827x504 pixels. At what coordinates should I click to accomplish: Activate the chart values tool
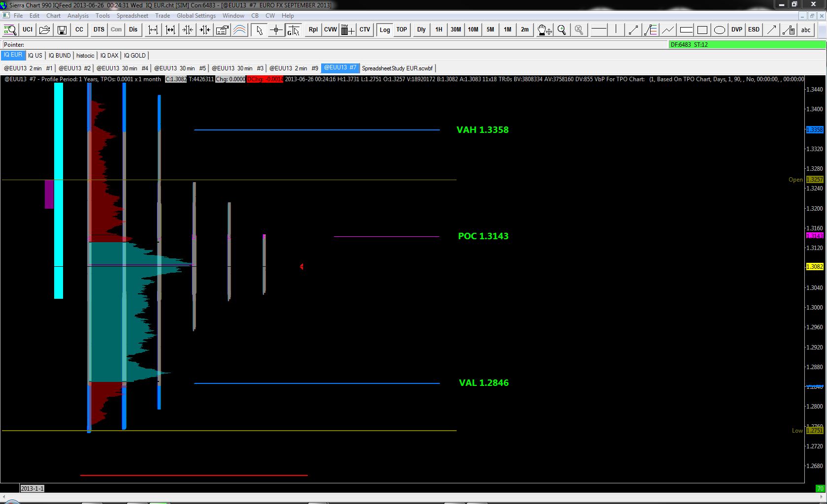(294, 30)
